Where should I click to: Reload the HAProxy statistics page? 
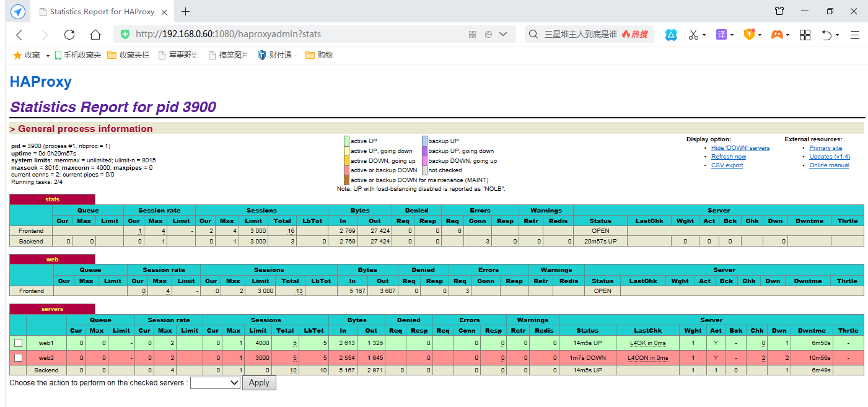pyautogui.click(x=69, y=35)
